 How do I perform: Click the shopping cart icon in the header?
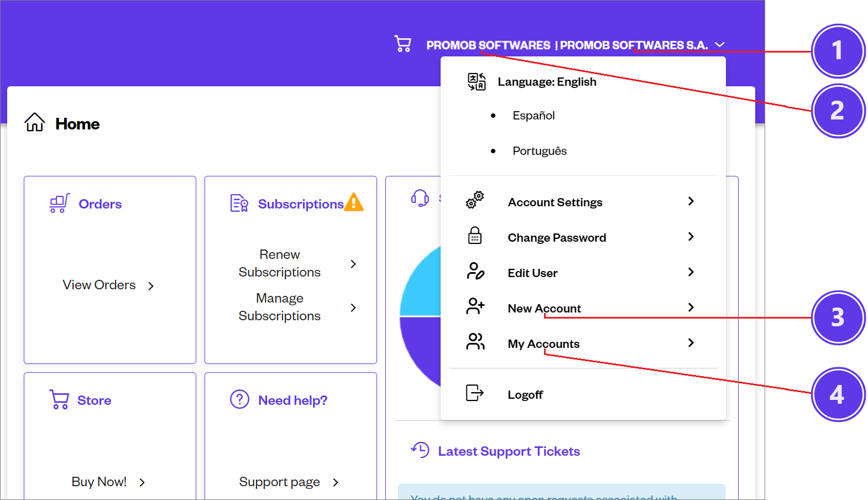pyautogui.click(x=402, y=44)
